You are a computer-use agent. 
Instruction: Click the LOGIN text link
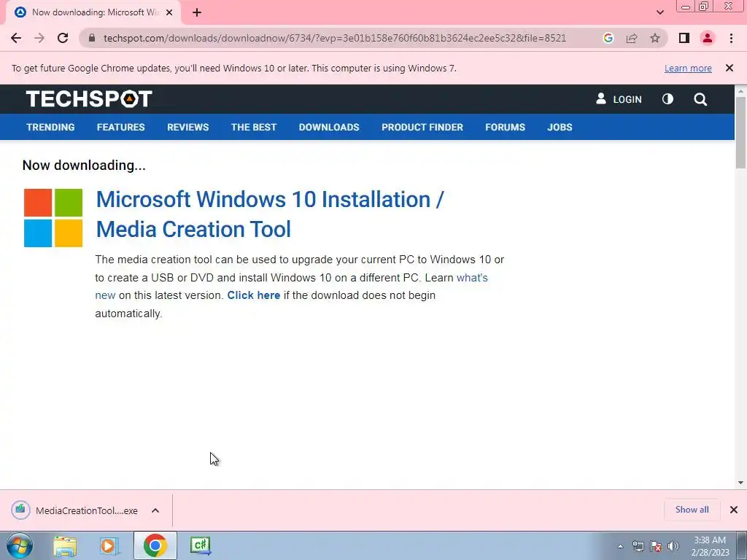tap(627, 99)
